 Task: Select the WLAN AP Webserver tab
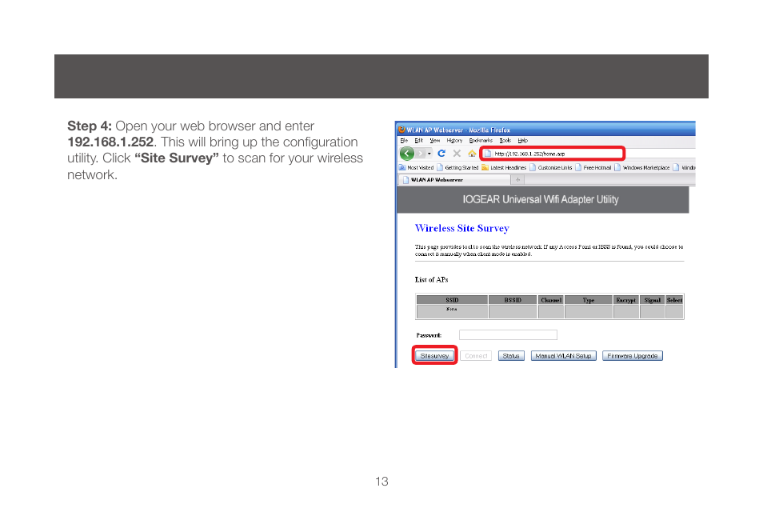pyautogui.click(x=454, y=180)
